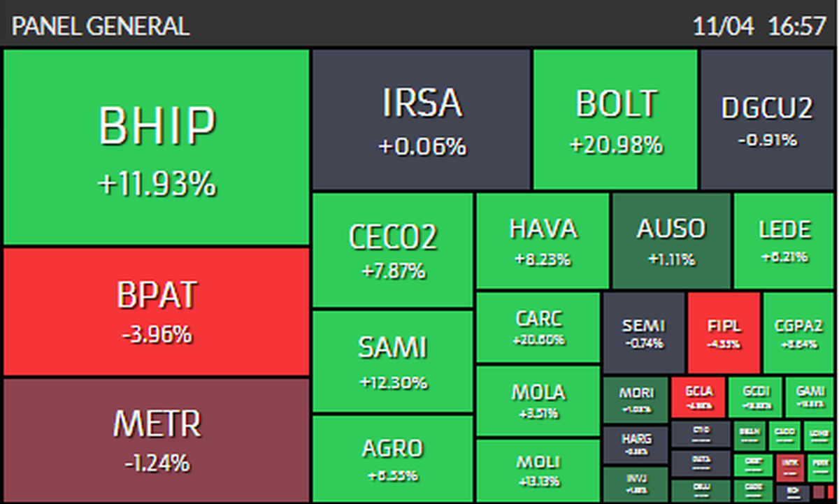Click the MOLA tile
This screenshot has height=504, width=839.
tap(538, 401)
